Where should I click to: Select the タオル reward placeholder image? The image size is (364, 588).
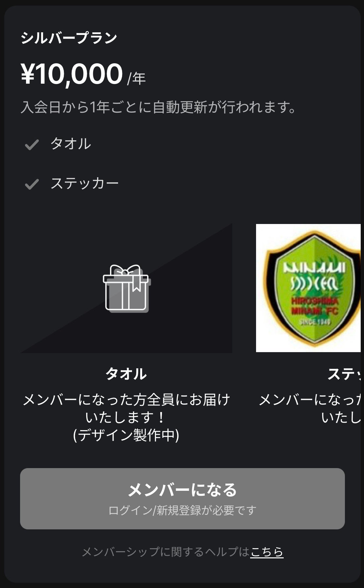point(126,288)
